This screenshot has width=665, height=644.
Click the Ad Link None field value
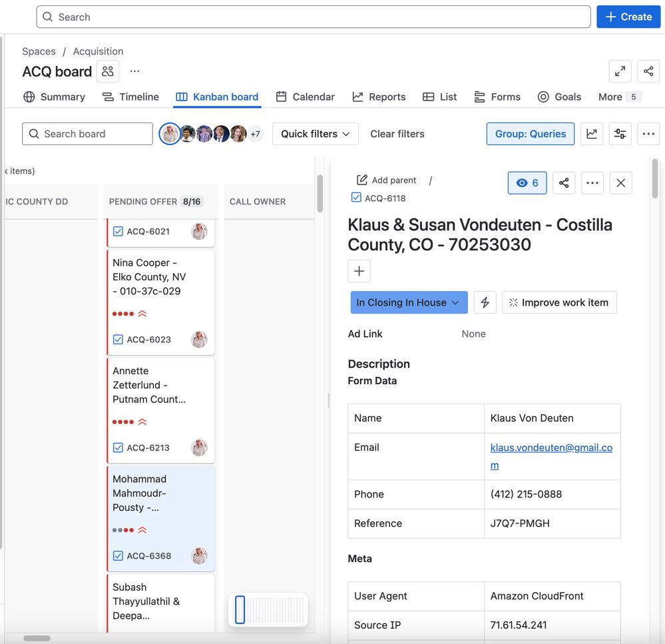click(x=473, y=334)
